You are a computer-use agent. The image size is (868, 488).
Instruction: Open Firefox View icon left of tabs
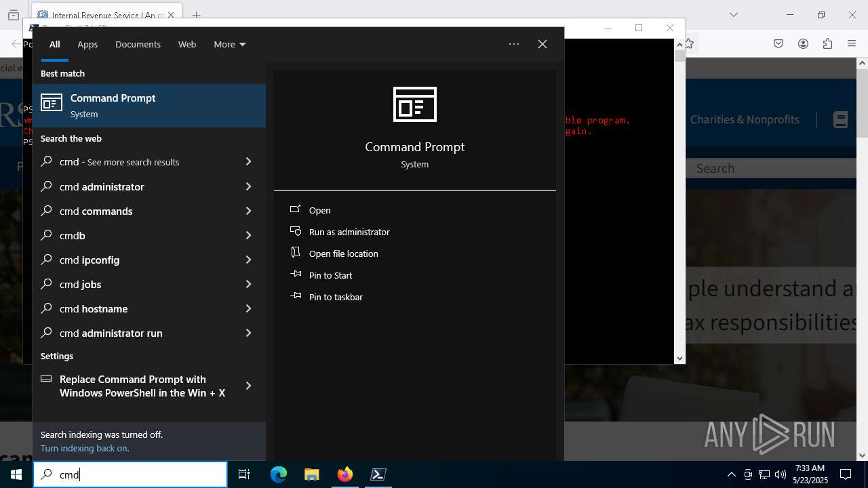pyautogui.click(x=14, y=15)
